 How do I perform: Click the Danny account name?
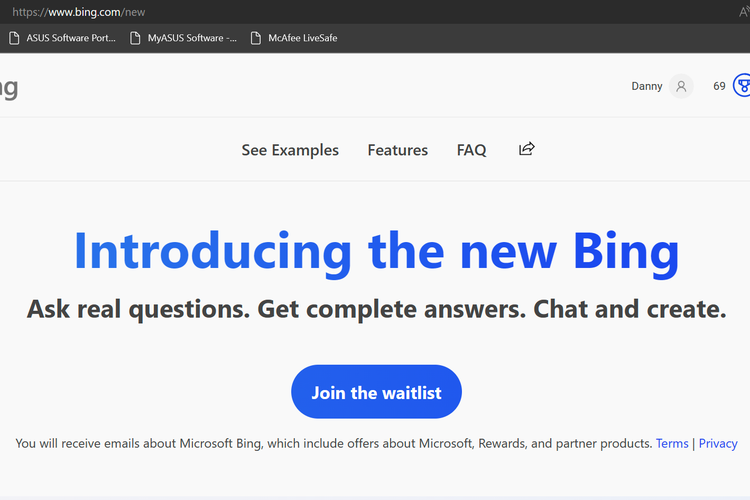click(x=647, y=86)
